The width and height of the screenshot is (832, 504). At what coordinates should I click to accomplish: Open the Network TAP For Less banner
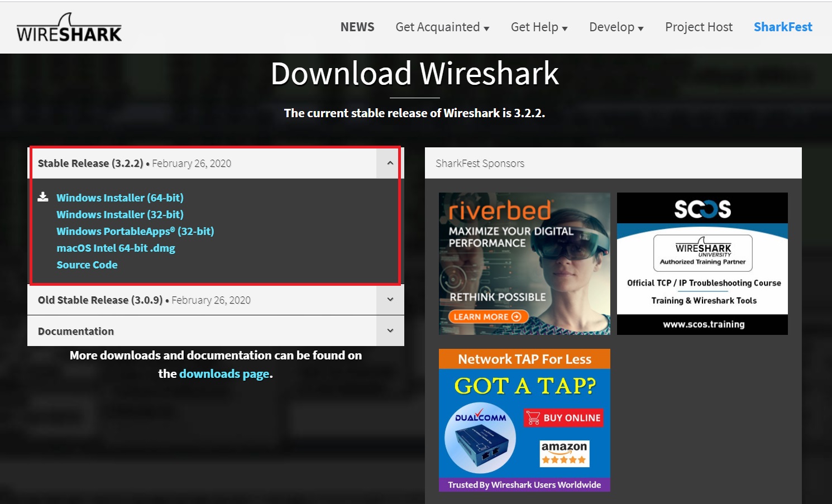coord(524,420)
